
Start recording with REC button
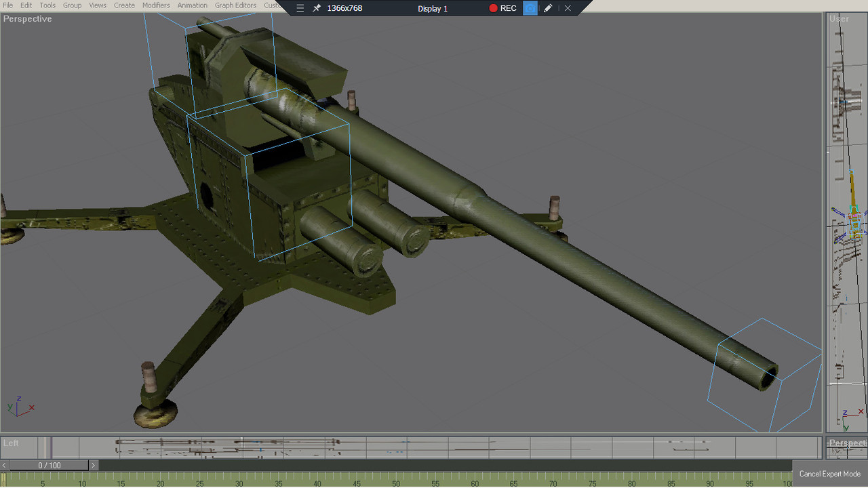click(503, 8)
